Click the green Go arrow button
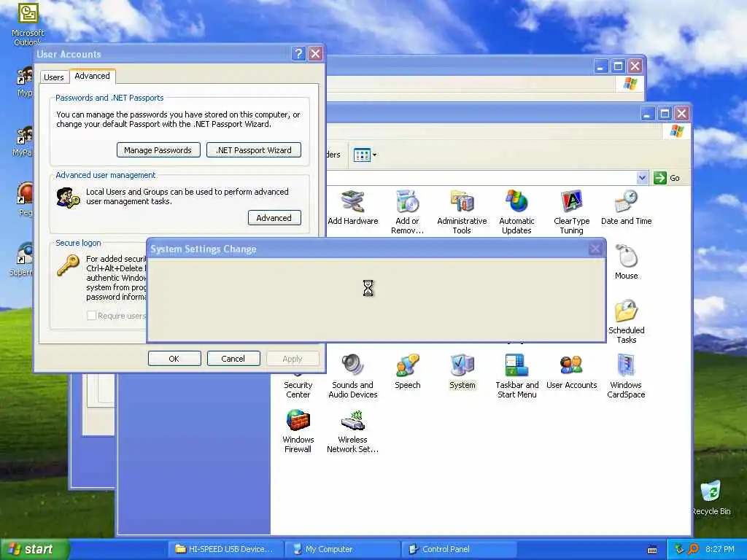This screenshot has width=747, height=560. [659, 178]
